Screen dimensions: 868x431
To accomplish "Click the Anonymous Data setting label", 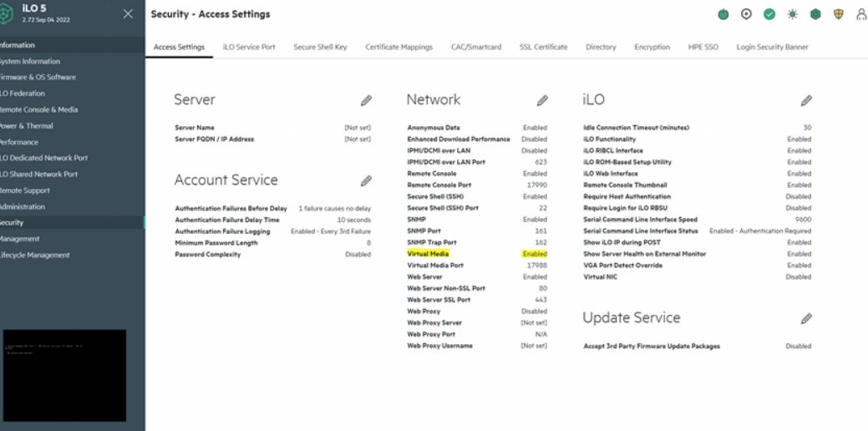I will click(434, 128).
